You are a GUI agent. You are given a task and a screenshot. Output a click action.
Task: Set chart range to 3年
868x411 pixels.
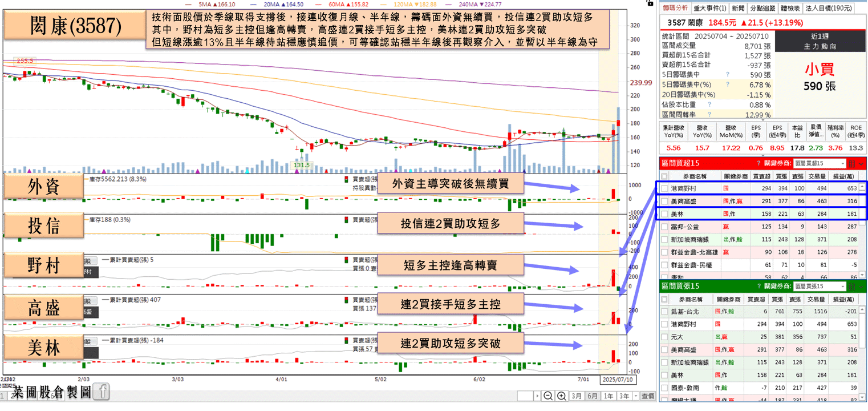pyautogui.click(x=624, y=396)
